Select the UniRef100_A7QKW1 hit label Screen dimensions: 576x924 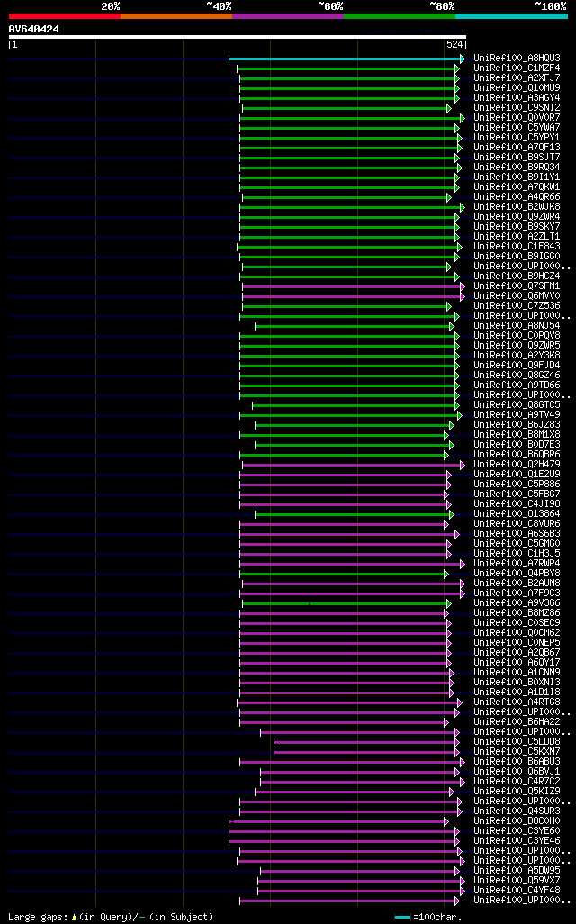(x=517, y=186)
